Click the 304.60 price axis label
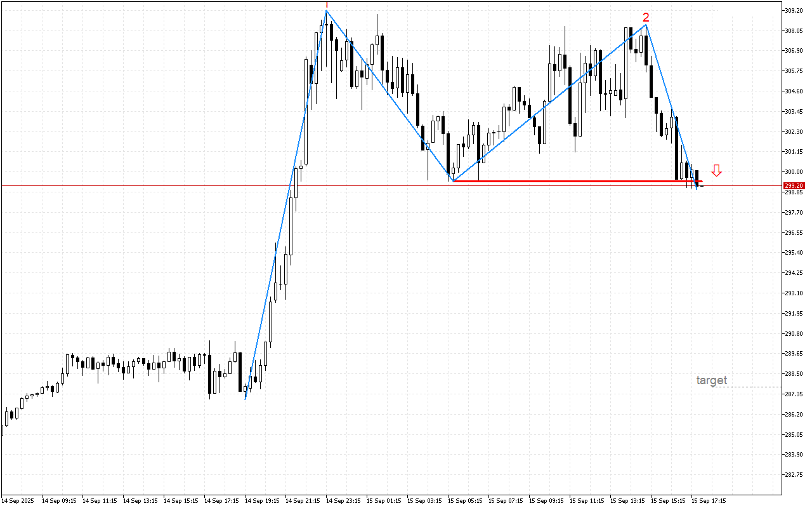812x508 pixels. (794, 91)
